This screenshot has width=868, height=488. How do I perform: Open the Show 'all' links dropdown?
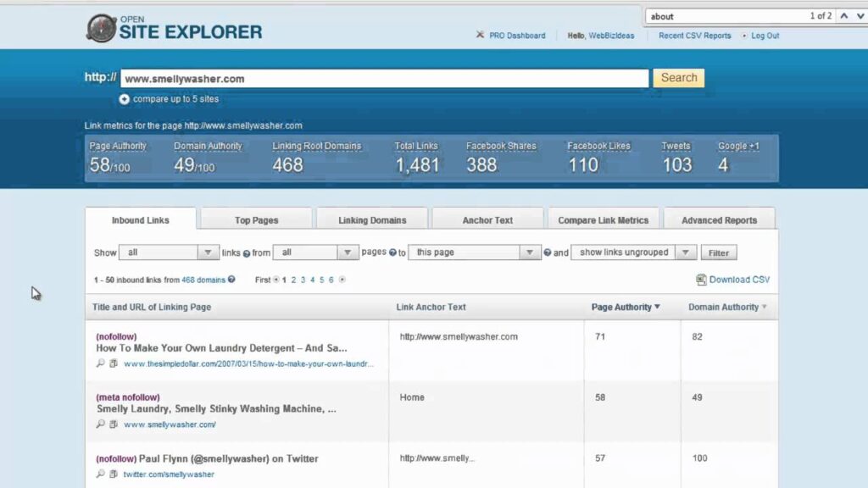click(169, 252)
